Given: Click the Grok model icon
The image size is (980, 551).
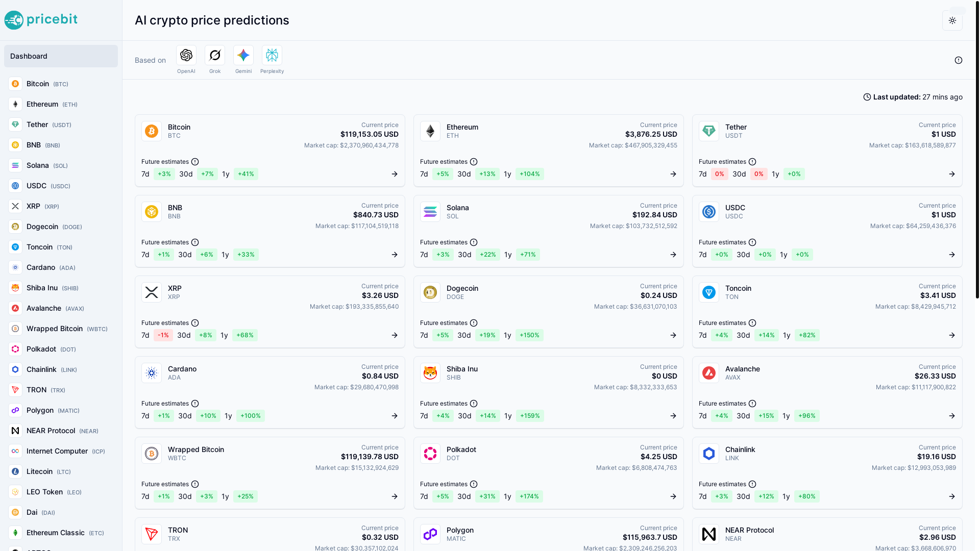Looking at the screenshot, I should (x=215, y=55).
